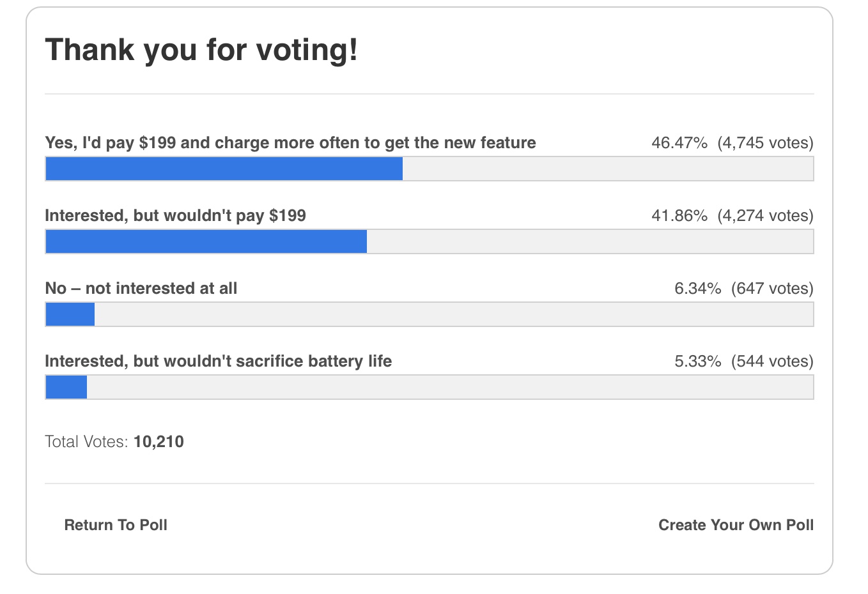Image resolution: width=868 pixels, height=594 pixels.
Task: Click the (647 votes) count
Action: pos(772,288)
